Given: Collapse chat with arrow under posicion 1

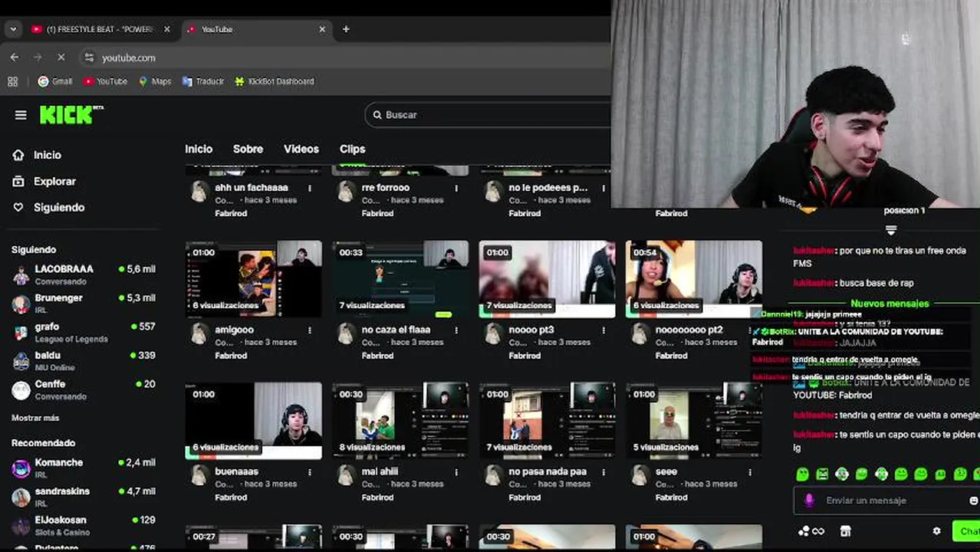Looking at the screenshot, I should [x=890, y=230].
